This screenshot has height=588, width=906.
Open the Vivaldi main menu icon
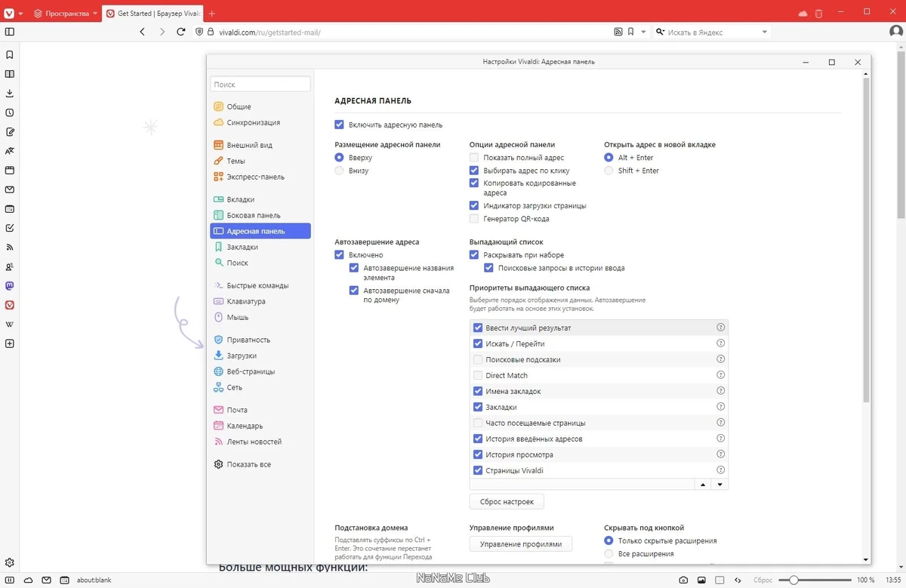tap(8, 14)
